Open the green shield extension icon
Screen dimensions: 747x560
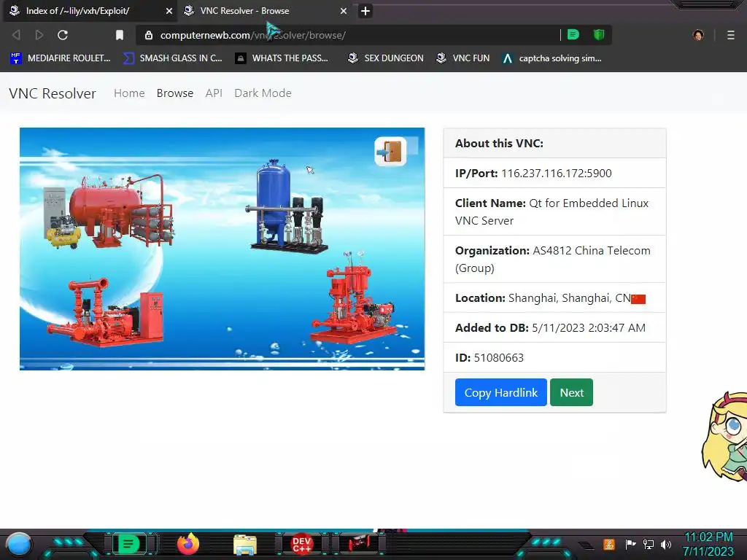point(599,35)
